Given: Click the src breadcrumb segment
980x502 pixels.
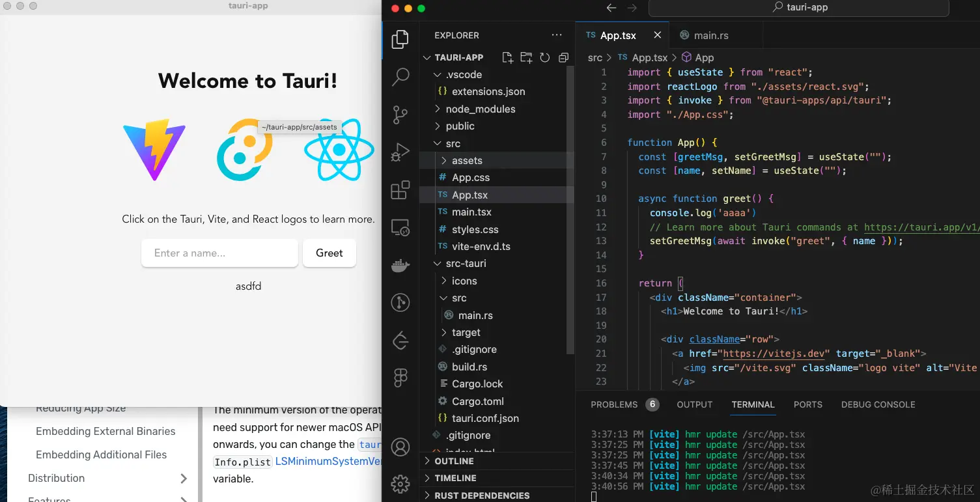Looking at the screenshot, I should 595,57.
